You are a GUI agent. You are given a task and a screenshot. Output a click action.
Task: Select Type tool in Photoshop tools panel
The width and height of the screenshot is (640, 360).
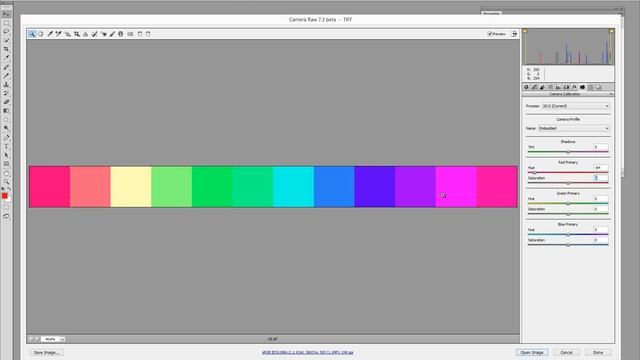click(6, 146)
